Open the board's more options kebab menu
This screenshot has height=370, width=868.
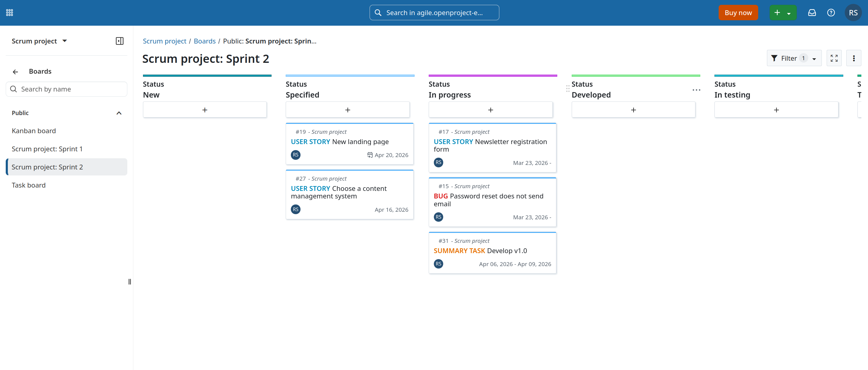[x=854, y=58]
